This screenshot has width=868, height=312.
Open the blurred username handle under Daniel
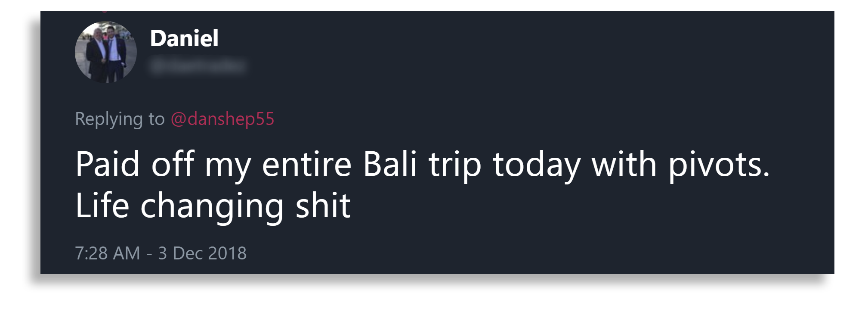[x=198, y=66]
